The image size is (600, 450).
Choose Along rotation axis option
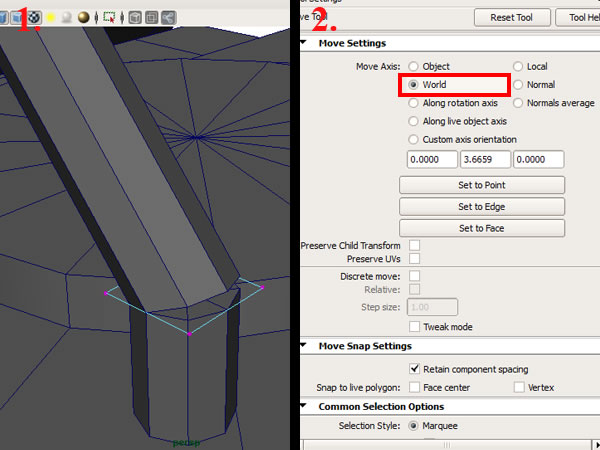coord(413,103)
